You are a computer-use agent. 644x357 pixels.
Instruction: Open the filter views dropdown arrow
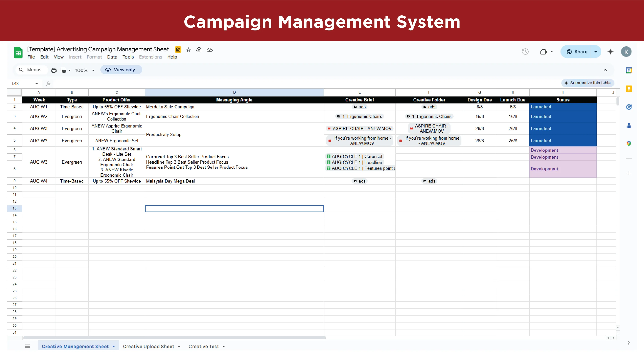click(70, 70)
